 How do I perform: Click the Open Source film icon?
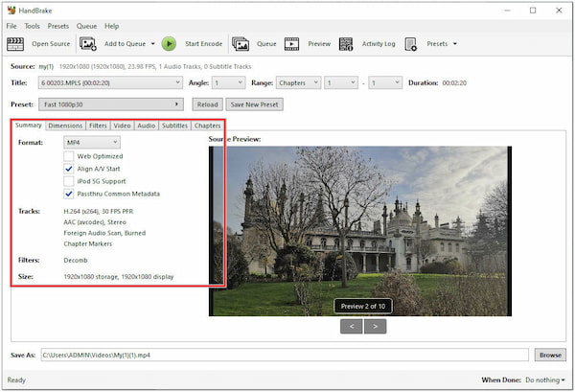tap(15, 43)
